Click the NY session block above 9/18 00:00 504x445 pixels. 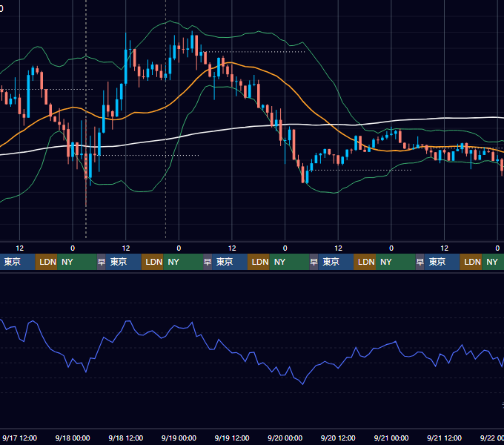77,262
